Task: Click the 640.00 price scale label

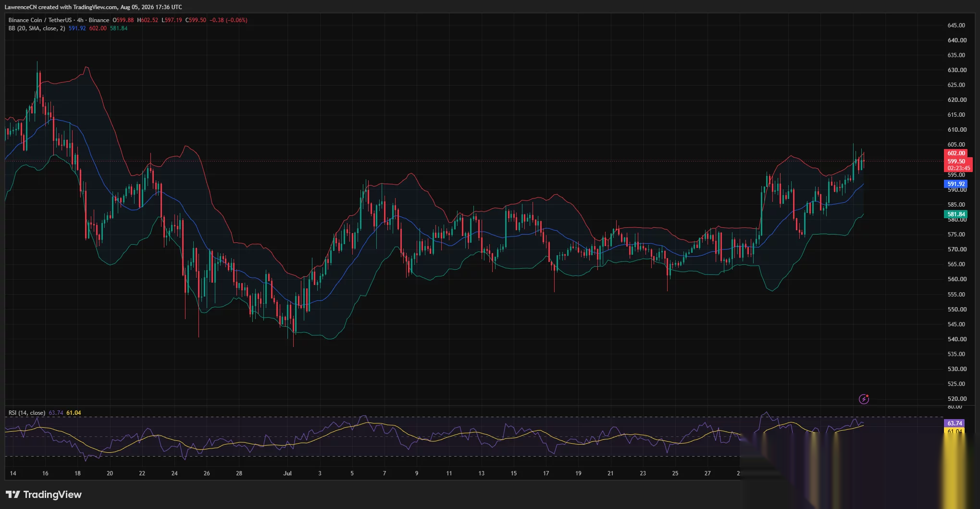Action: tap(956, 40)
